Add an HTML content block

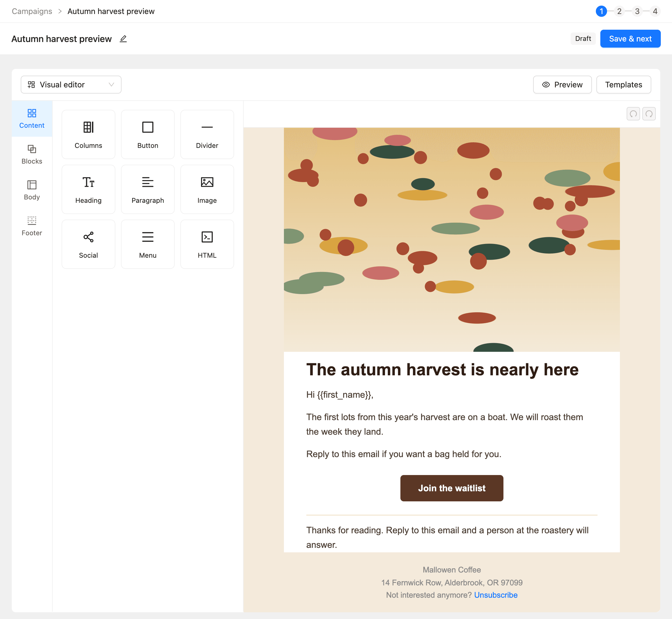pos(207,244)
